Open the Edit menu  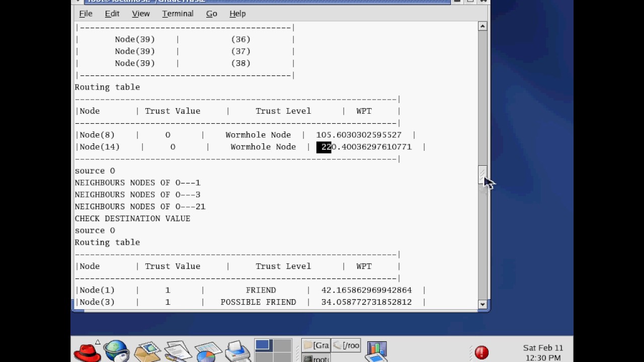(x=112, y=14)
